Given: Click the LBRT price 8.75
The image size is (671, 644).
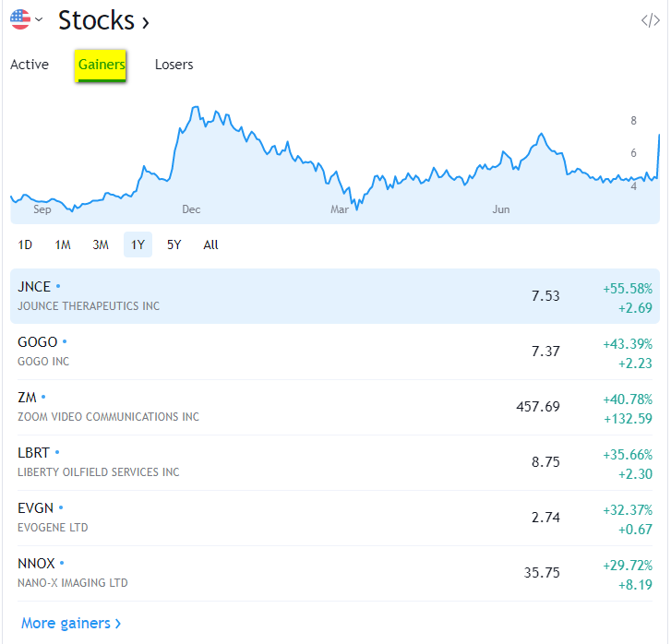Looking at the screenshot, I should [x=545, y=461].
